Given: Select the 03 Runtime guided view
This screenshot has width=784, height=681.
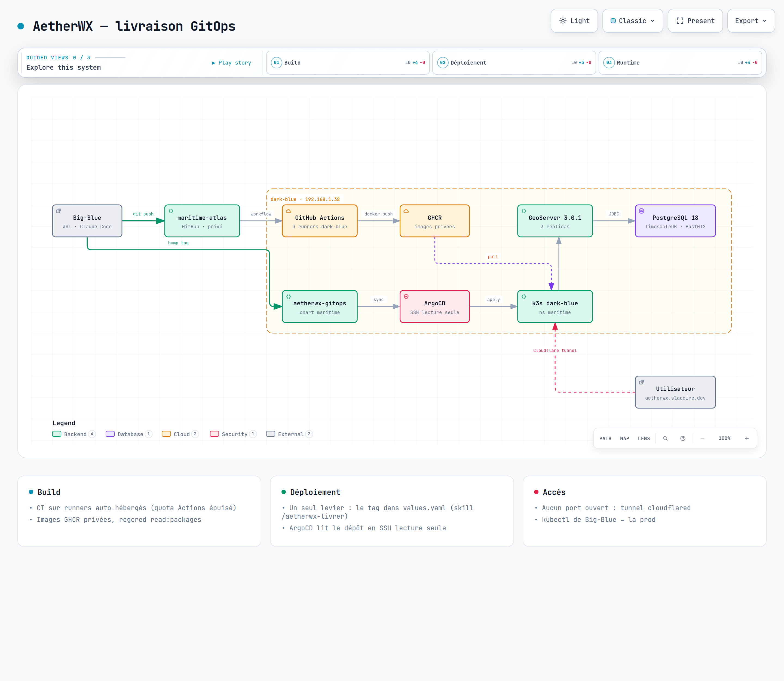Looking at the screenshot, I should tap(680, 63).
